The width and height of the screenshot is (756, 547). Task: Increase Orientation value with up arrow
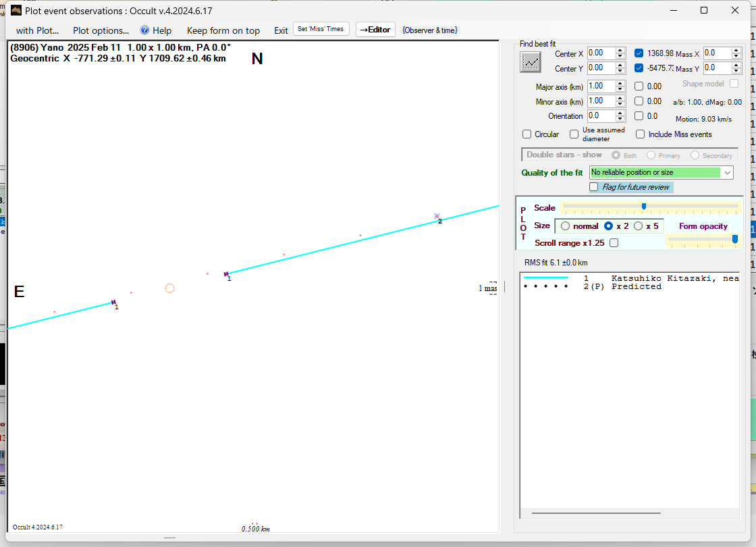click(x=620, y=113)
